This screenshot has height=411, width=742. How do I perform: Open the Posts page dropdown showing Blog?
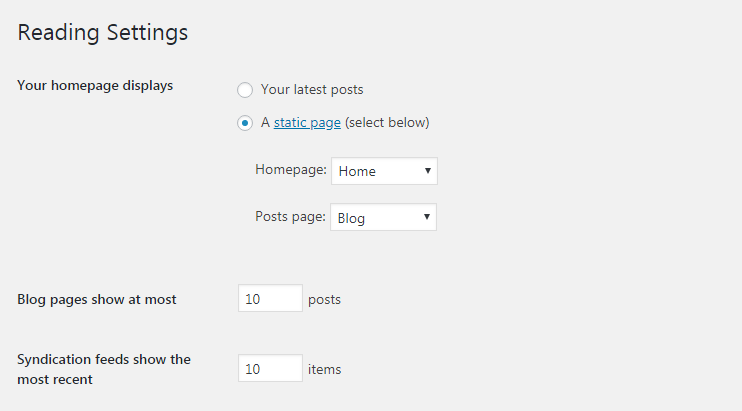pyautogui.click(x=384, y=218)
